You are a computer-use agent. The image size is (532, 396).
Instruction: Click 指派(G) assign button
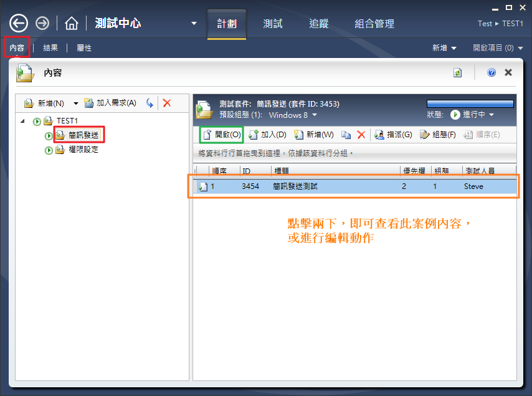pos(393,135)
